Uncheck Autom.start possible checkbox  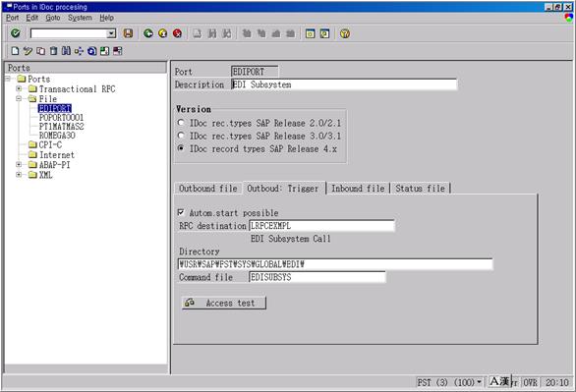click(181, 212)
